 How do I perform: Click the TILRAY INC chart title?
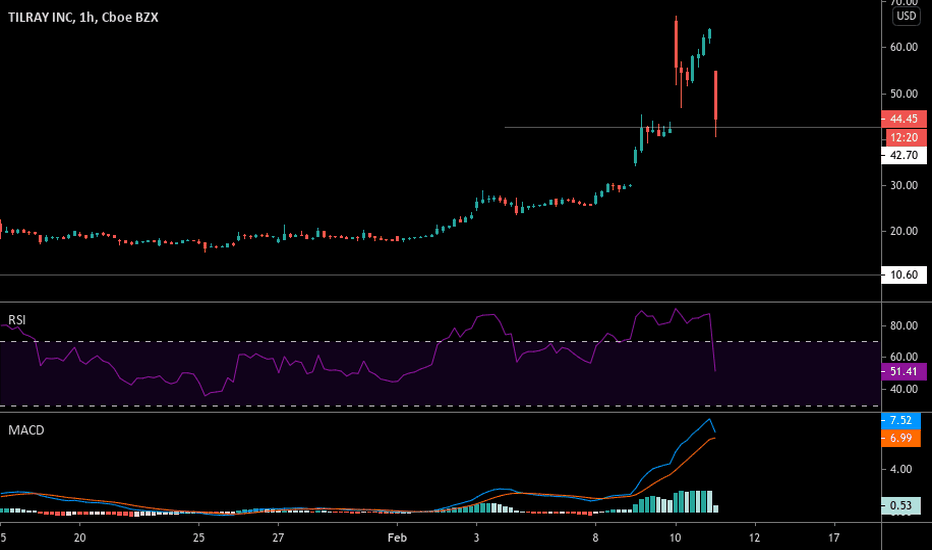click(x=83, y=17)
